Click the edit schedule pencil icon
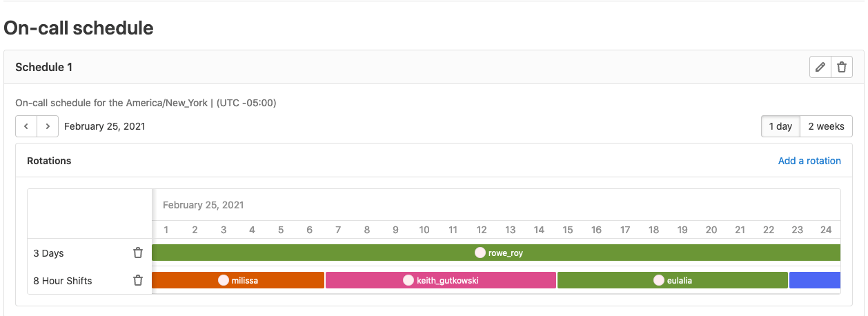Image resolution: width=868 pixels, height=316 pixels. 820,68
